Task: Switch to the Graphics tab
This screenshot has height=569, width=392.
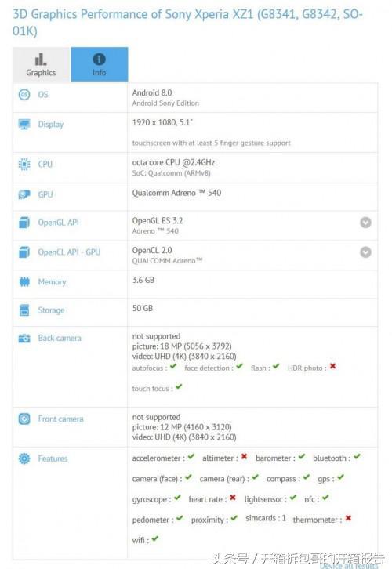Action: 42,63
